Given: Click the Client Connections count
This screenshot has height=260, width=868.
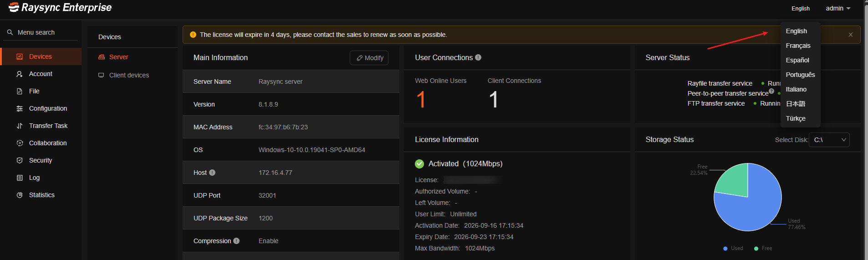Looking at the screenshot, I should [x=494, y=99].
